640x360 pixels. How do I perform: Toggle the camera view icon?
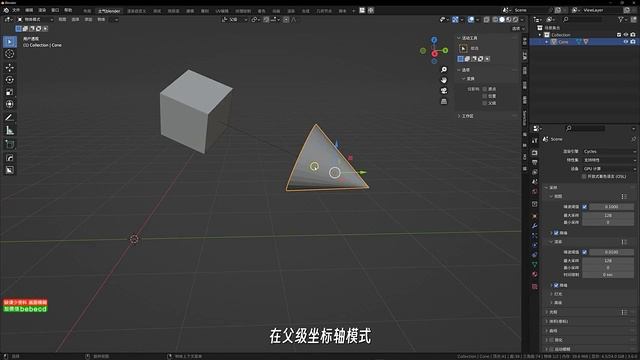pos(444,91)
